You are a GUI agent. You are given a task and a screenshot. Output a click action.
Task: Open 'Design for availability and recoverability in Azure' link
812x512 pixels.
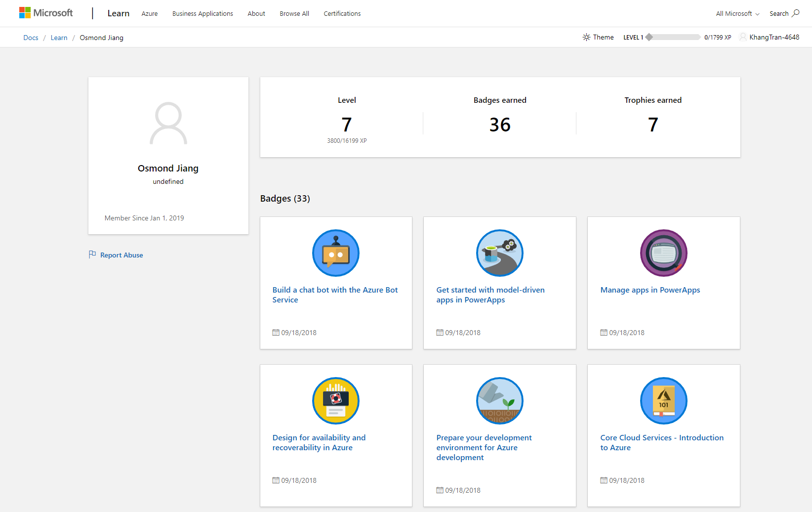(319, 442)
